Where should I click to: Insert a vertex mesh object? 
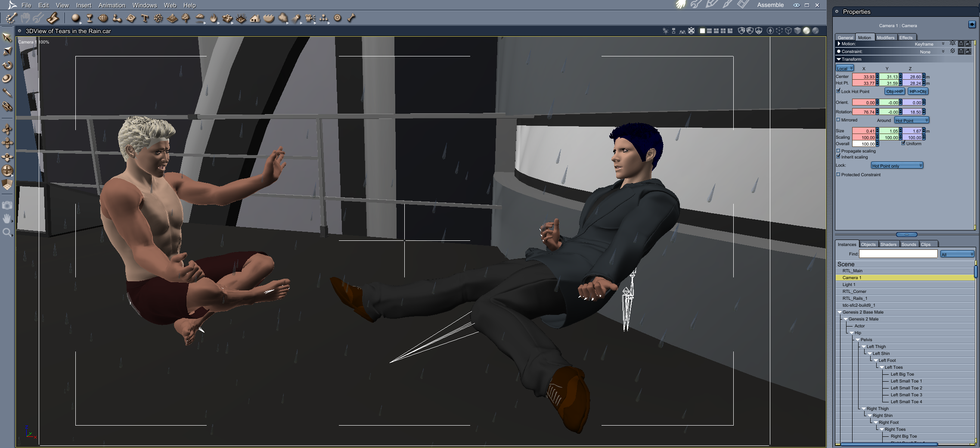click(x=103, y=18)
